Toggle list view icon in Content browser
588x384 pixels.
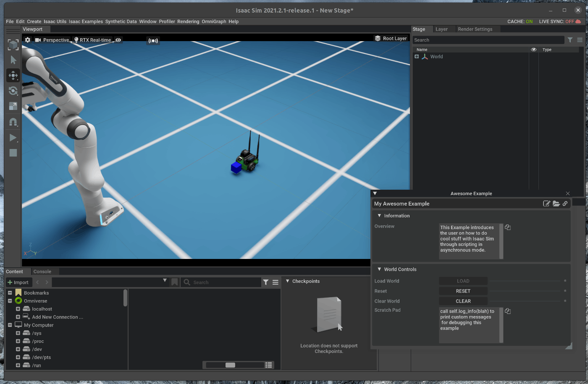click(269, 365)
